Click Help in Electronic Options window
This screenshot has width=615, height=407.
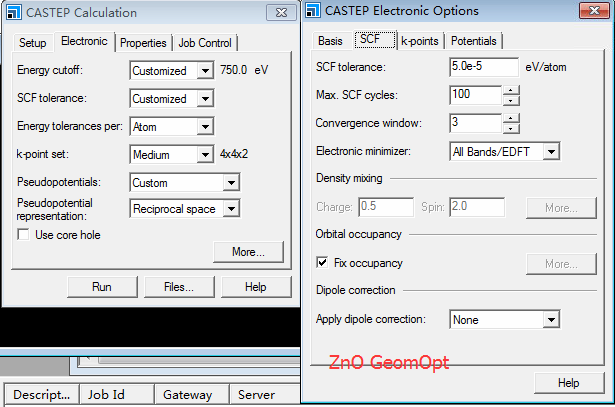(569, 383)
